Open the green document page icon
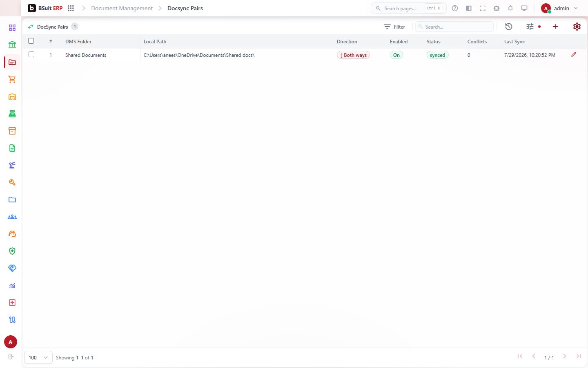The image size is (588, 368). tap(12, 148)
